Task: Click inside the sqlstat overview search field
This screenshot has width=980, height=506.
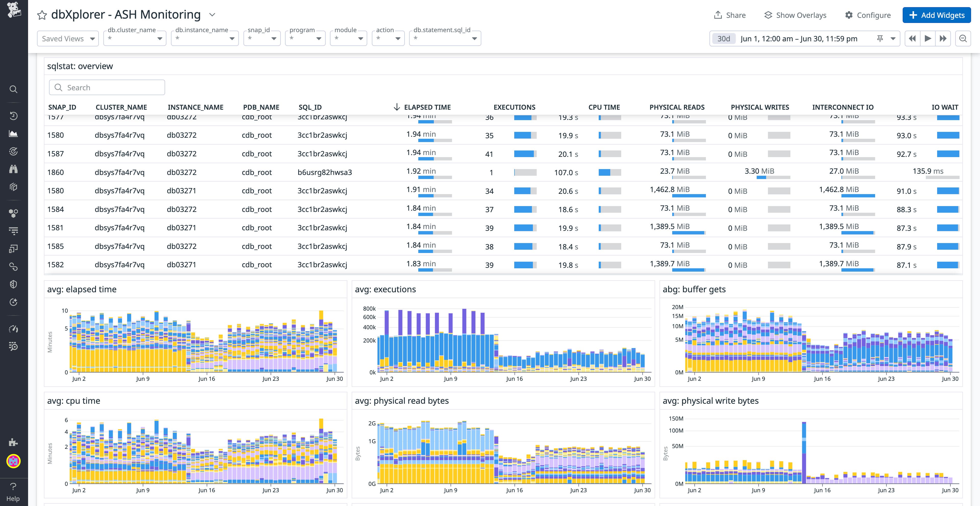Action: (x=106, y=87)
